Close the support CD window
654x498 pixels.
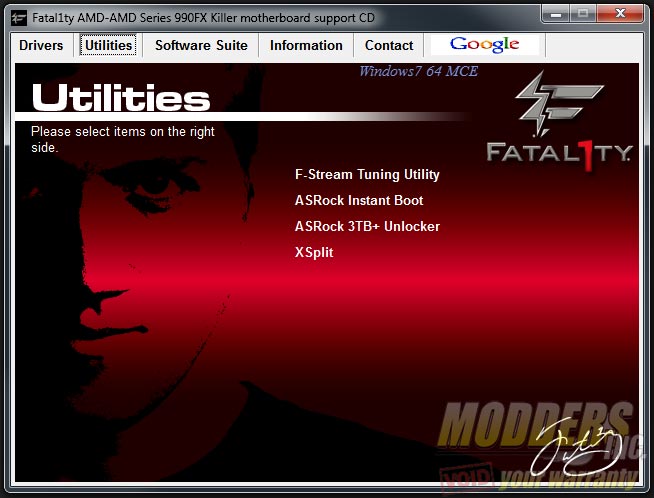(620, 13)
